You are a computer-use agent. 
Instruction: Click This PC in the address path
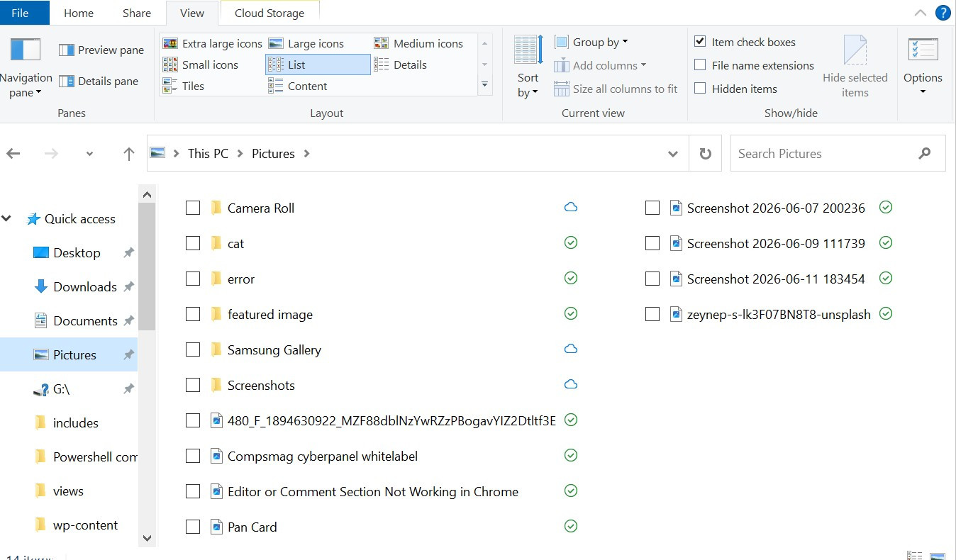coord(208,153)
